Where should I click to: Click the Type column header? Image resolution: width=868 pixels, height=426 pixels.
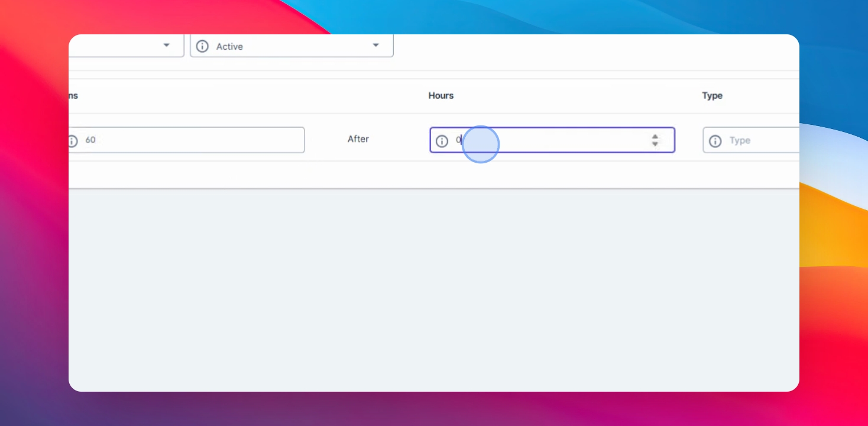[712, 95]
